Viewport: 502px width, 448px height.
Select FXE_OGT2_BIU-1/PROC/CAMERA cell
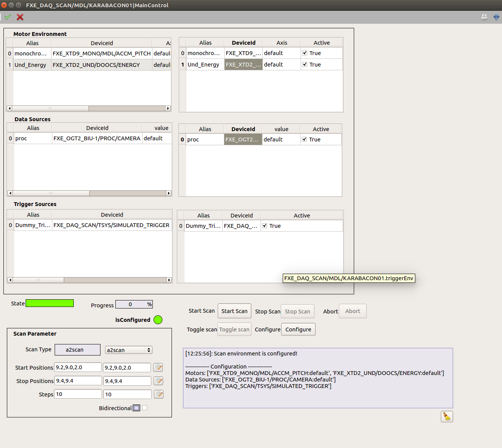(x=97, y=138)
